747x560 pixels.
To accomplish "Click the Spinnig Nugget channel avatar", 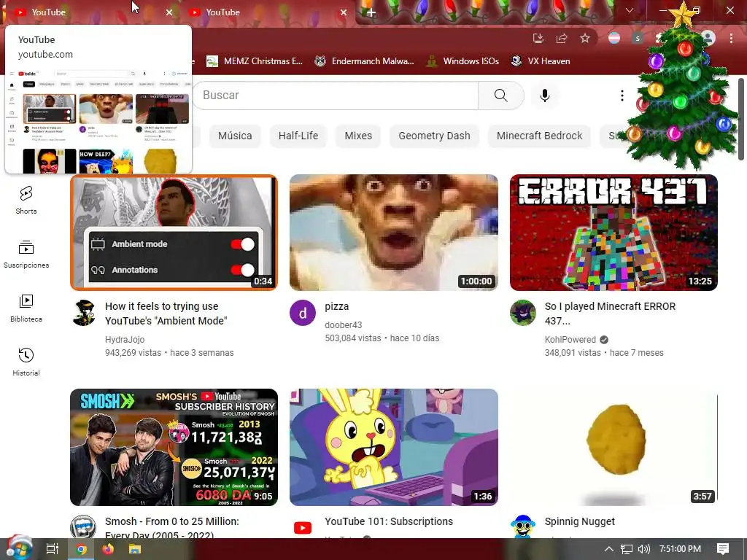I will 522,526.
